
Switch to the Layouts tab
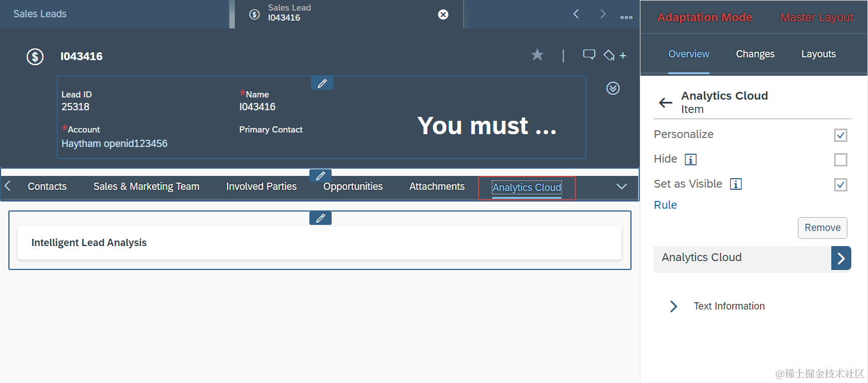point(818,54)
